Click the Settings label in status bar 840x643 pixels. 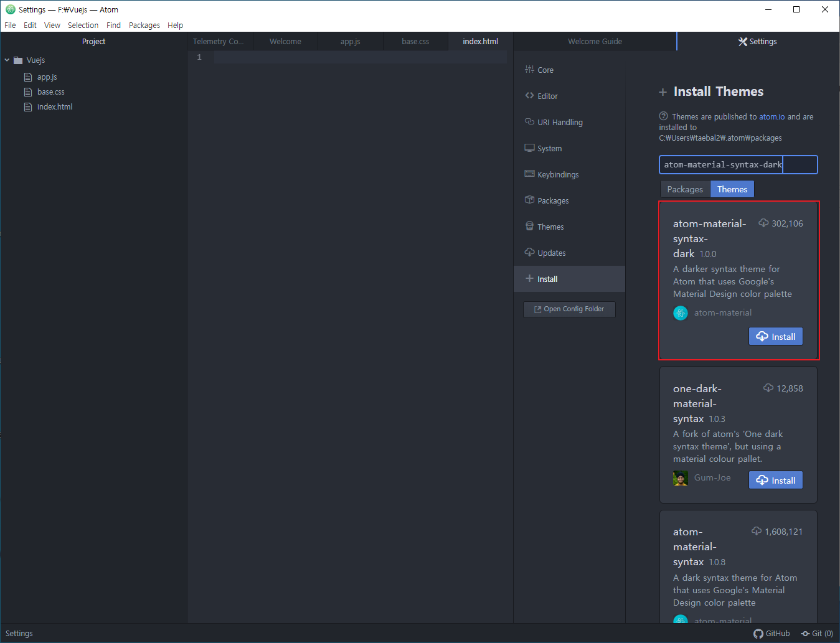19,634
